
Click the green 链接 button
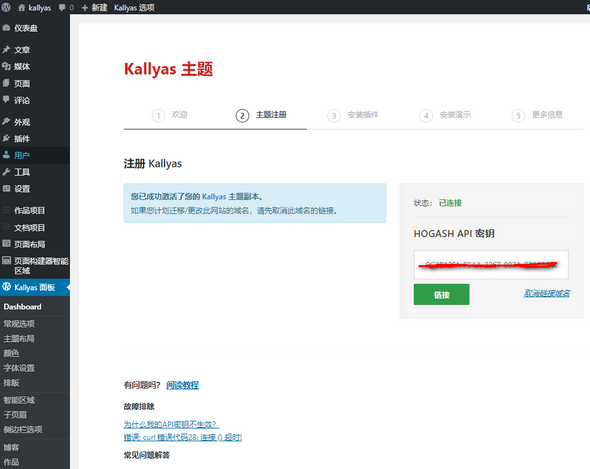pyautogui.click(x=441, y=294)
